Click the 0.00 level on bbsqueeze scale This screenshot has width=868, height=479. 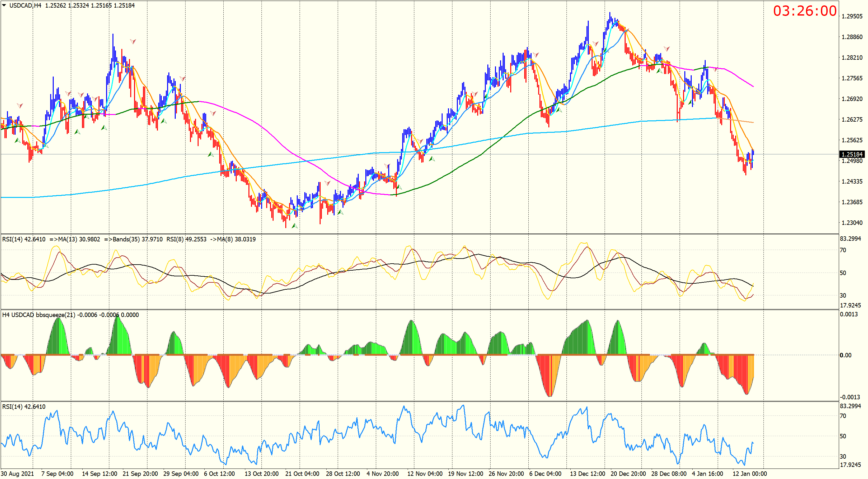tap(845, 355)
